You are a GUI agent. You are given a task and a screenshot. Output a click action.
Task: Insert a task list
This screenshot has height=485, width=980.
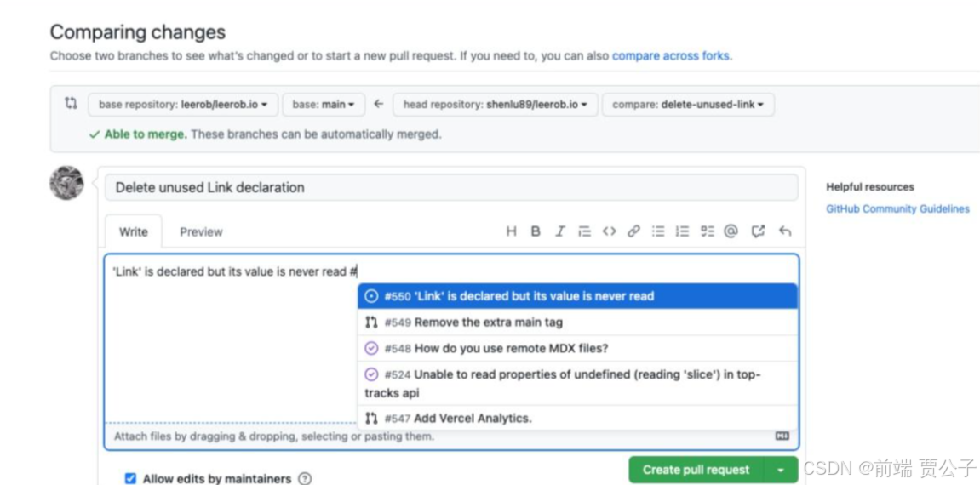click(707, 231)
